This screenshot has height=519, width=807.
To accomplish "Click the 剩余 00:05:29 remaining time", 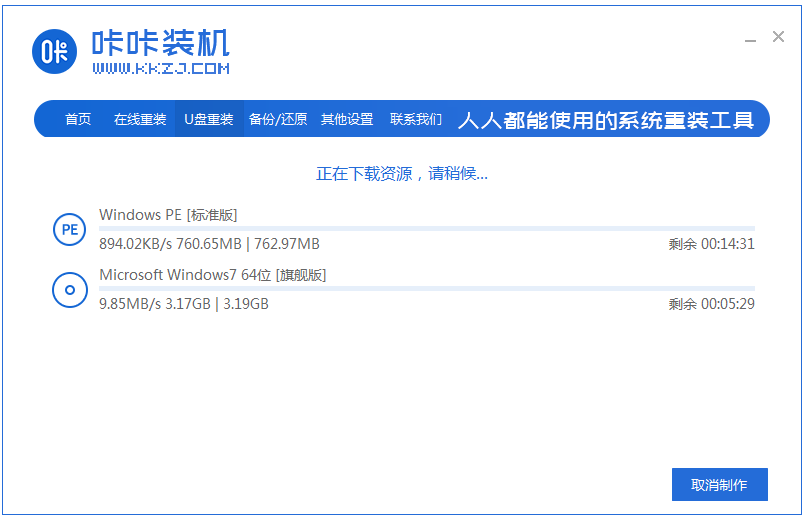I will (711, 304).
